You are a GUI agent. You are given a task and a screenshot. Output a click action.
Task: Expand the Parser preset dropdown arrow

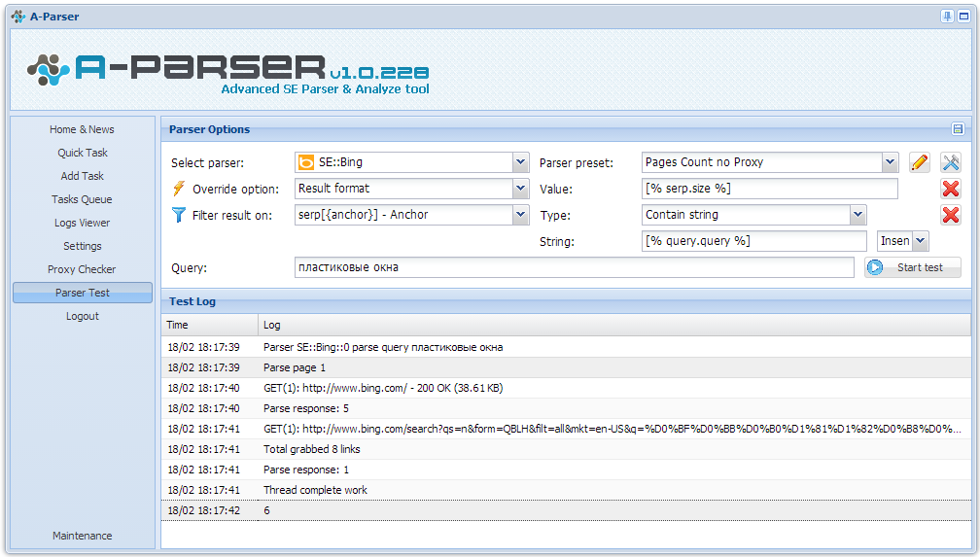tap(890, 162)
